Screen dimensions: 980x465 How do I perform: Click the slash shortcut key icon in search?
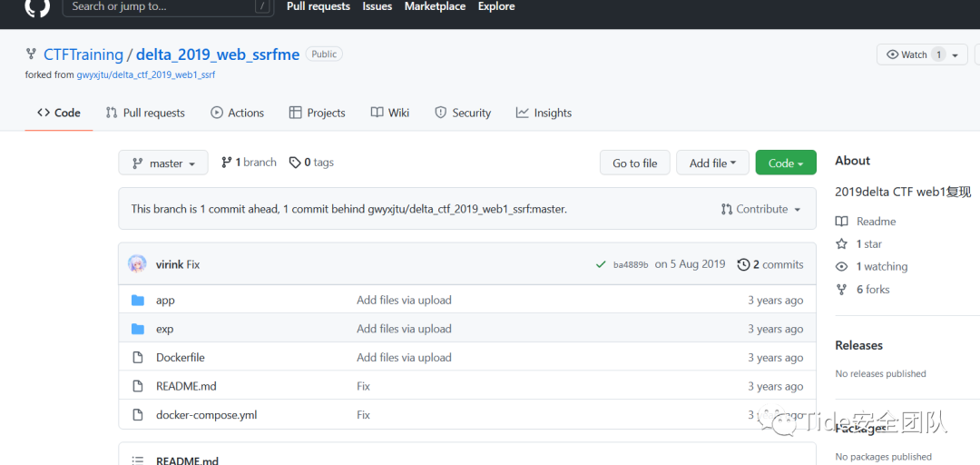pos(262,6)
